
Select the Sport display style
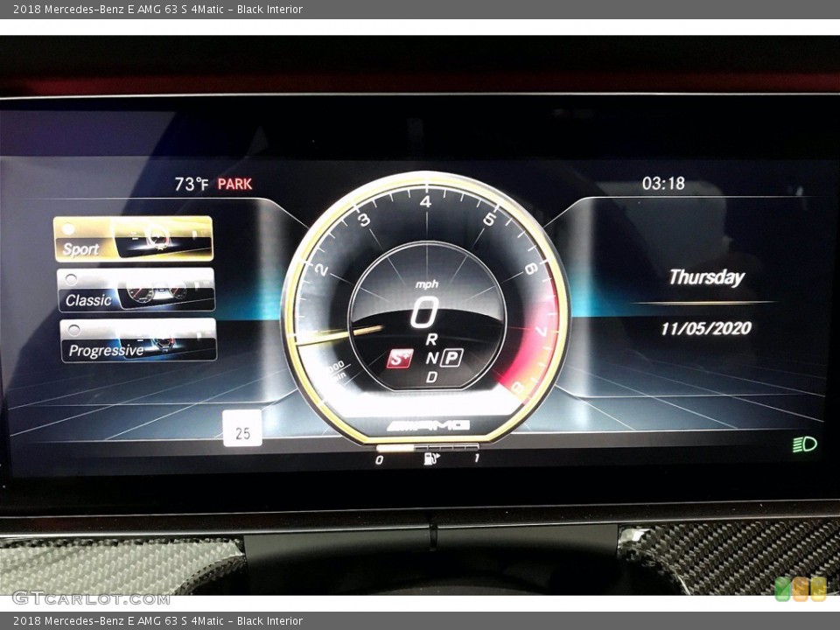(x=133, y=238)
